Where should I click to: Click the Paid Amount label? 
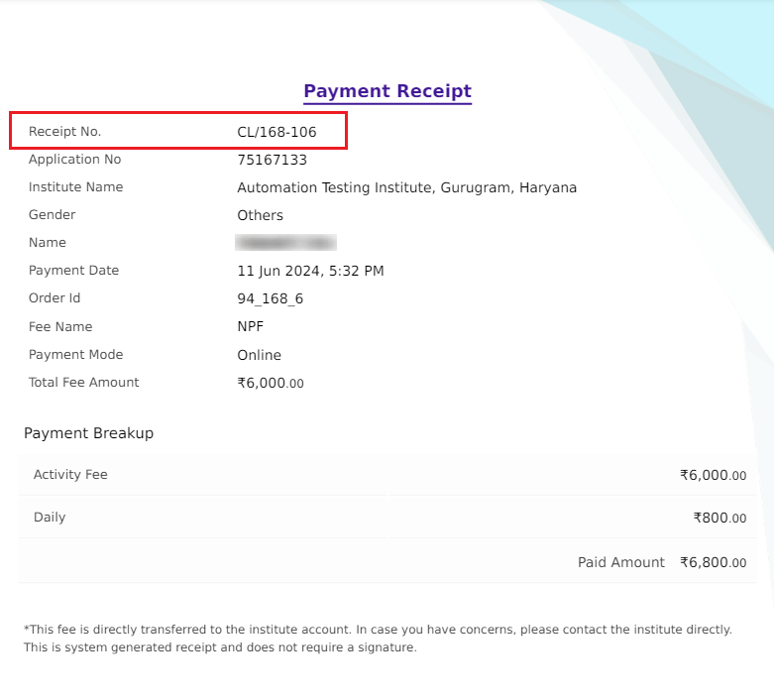coord(621,562)
